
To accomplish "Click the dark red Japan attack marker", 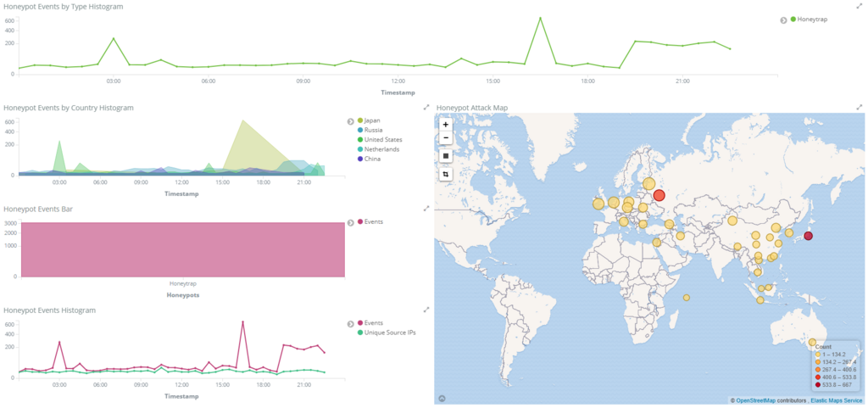I will click(x=808, y=236).
